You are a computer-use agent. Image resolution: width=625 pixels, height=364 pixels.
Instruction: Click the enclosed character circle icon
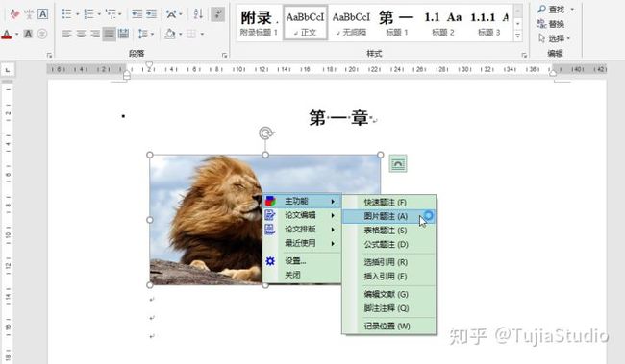pos(42,35)
